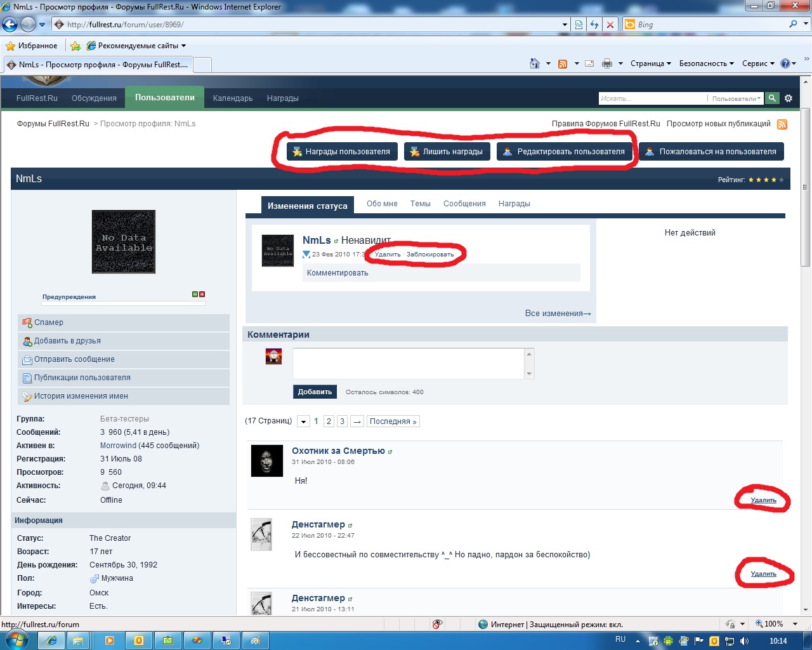The height and width of the screenshot is (650, 812).
Task: Open zoom level 100% control in status bar
Action: 769,624
